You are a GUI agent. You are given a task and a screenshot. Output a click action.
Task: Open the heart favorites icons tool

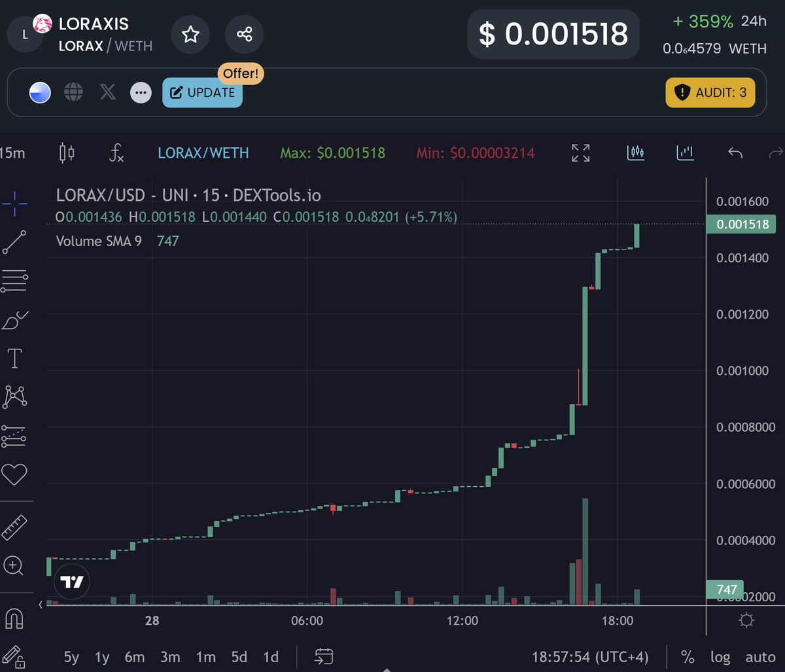pyautogui.click(x=14, y=474)
